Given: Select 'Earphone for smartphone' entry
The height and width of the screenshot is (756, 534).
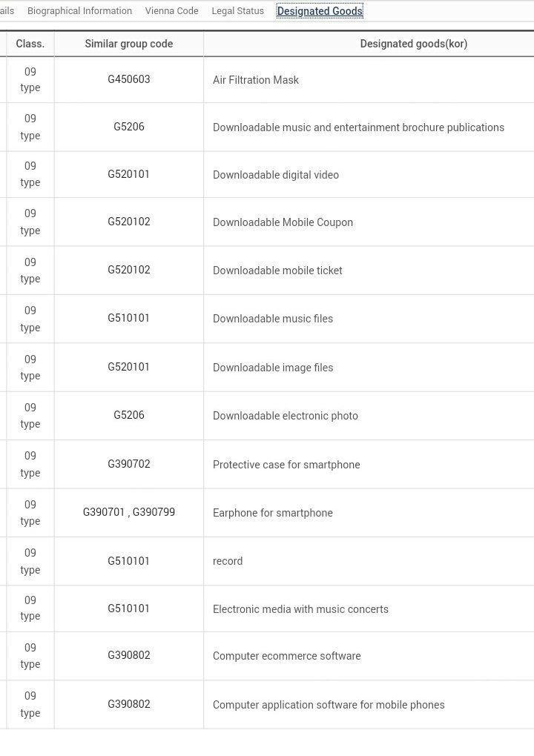Looking at the screenshot, I should click(272, 513).
